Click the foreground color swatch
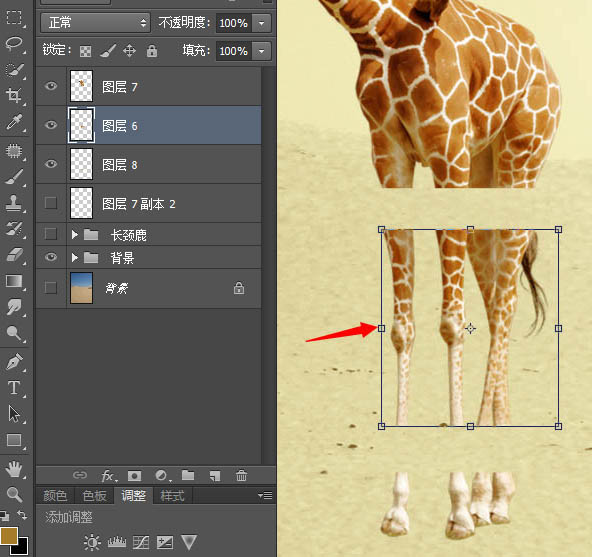 [9, 536]
